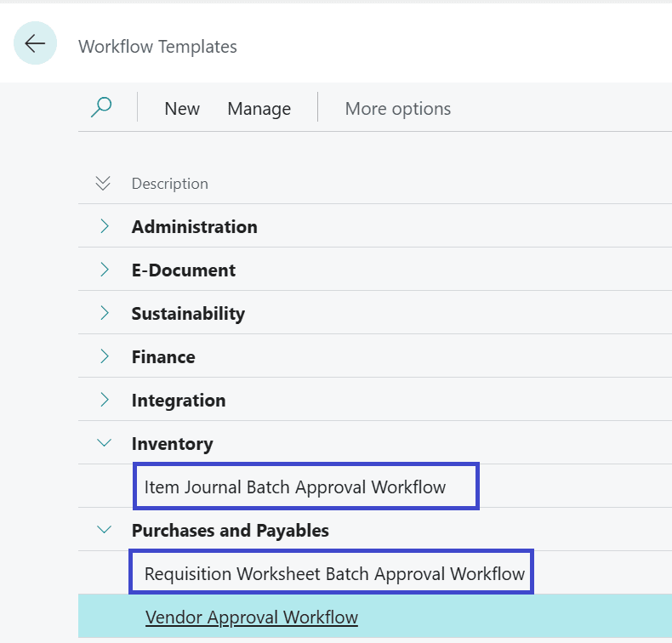The image size is (672, 643).
Task: Open the search magnifier icon
Action: point(101,108)
